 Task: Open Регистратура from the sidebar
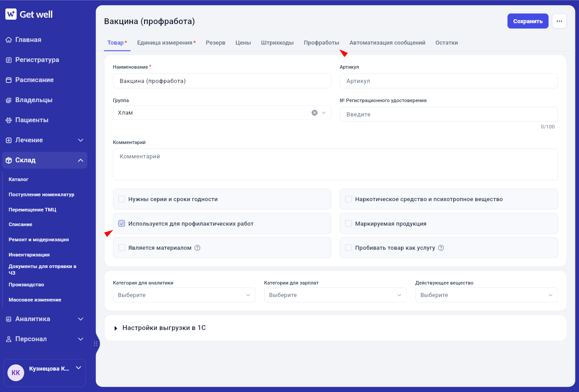pos(37,60)
